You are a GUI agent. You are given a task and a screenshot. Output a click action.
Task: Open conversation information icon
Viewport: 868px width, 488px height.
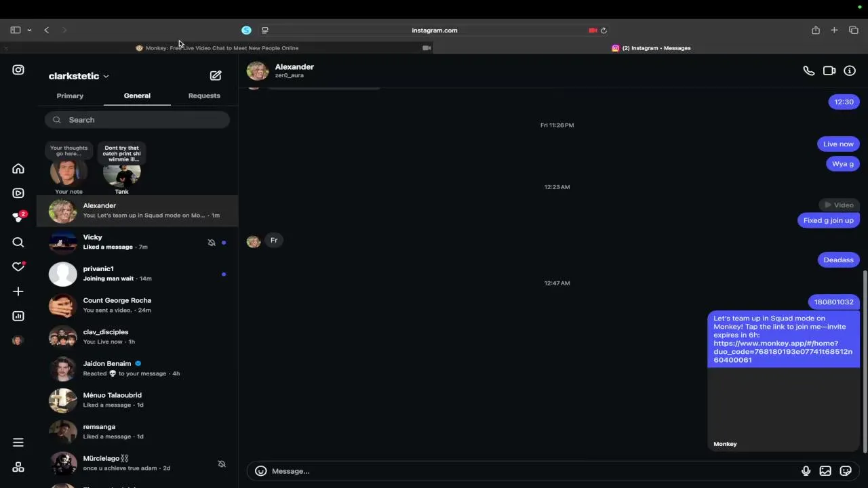tap(850, 70)
